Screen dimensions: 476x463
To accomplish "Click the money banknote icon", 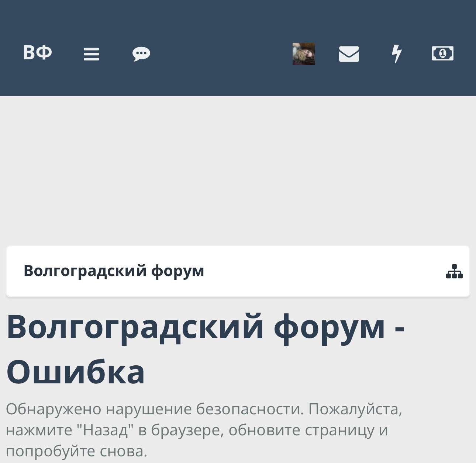I will pos(442,54).
